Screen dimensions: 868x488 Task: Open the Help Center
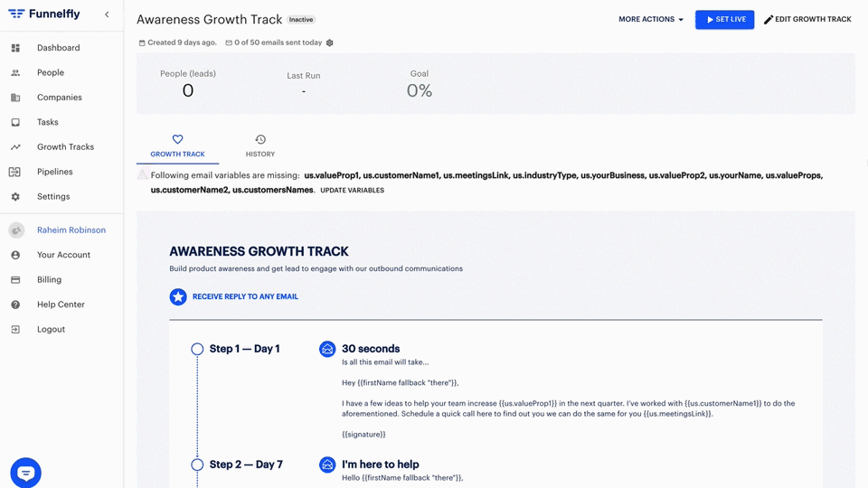point(61,305)
